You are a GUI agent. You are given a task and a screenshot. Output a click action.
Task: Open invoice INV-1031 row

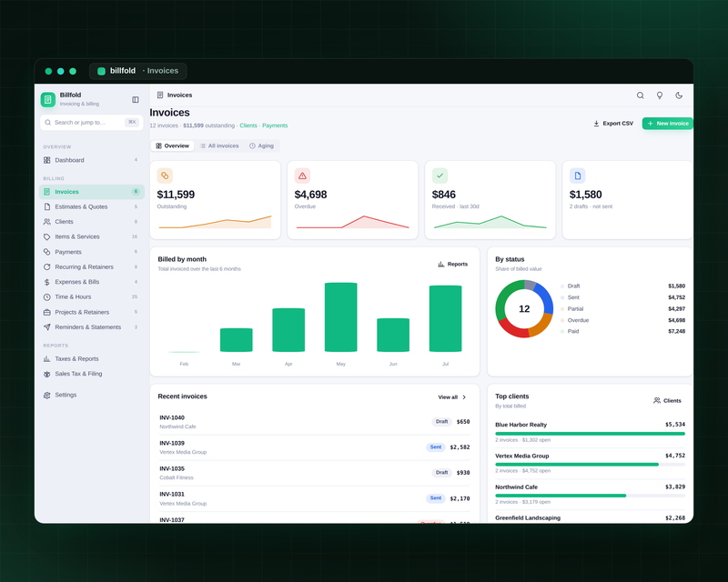pos(315,498)
